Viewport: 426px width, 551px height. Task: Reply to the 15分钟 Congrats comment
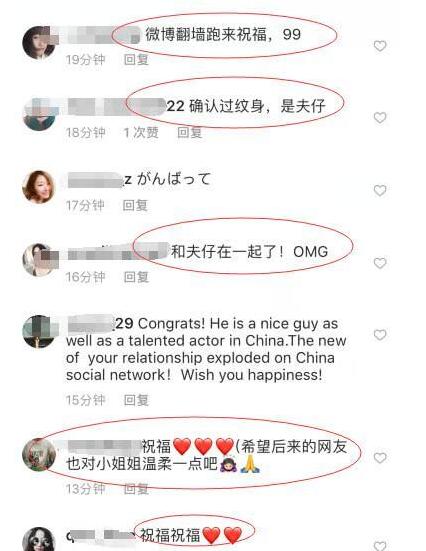(x=136, y=400)
